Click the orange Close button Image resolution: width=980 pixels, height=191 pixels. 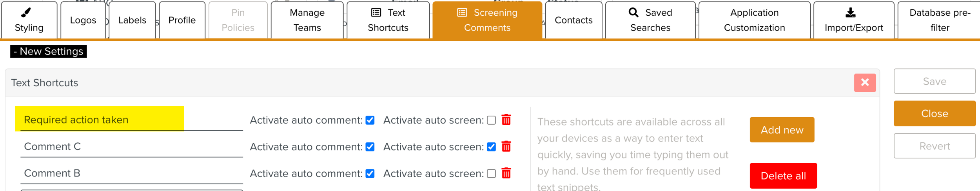[x=934, y=114]
